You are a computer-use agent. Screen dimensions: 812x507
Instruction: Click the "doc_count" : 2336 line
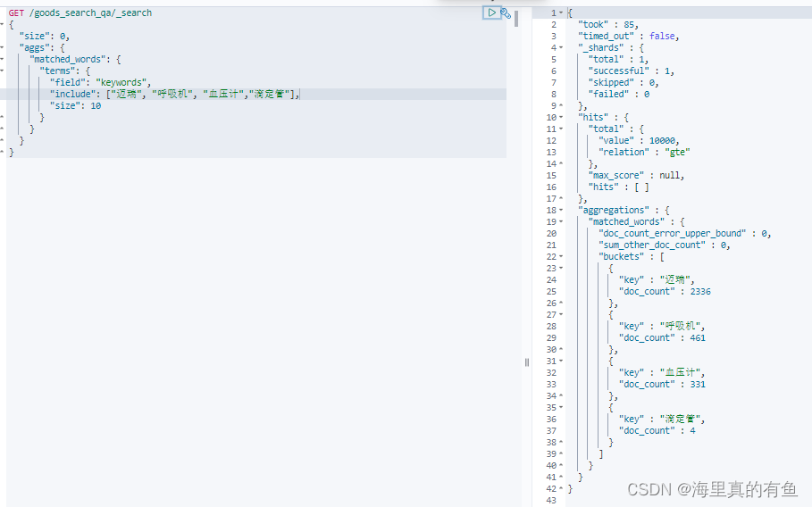pyautogui.click(x=665, y=292)
